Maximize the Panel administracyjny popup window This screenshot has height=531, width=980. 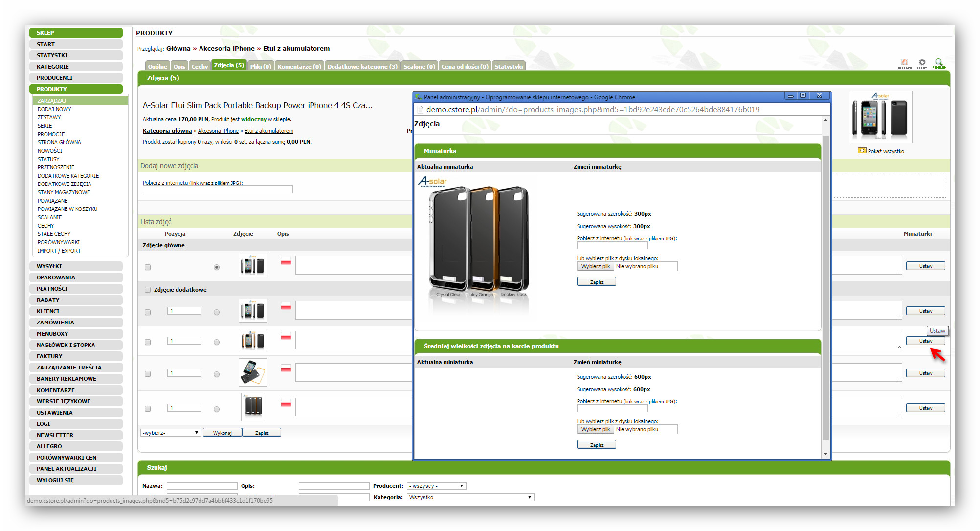(803, 96)
